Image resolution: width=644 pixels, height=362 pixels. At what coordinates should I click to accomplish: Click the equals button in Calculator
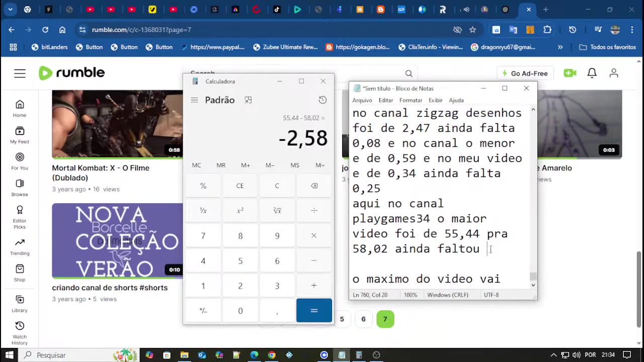(x=314, y=311)
